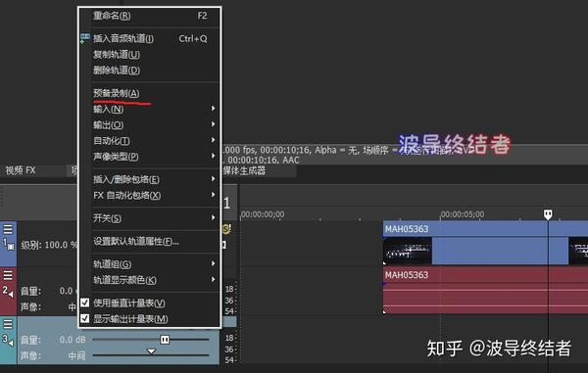Click 预备录制(A) to arm for recording
The image size is (588, 373).
150,93
